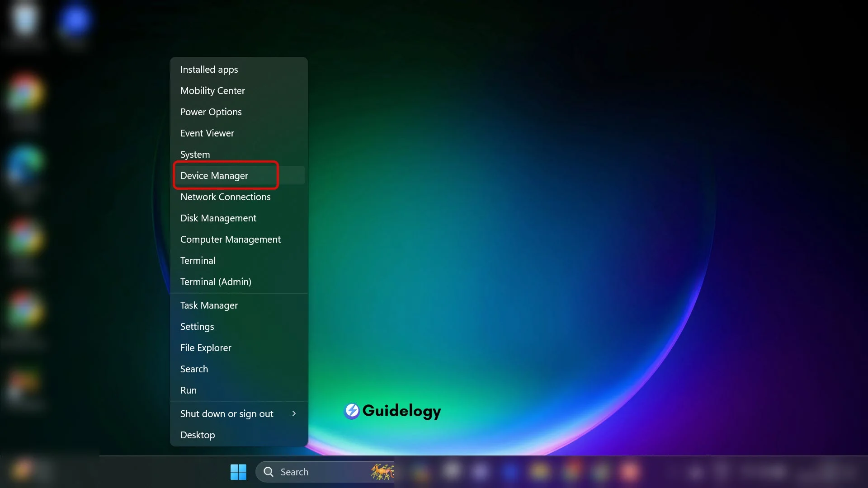Select Installed apps list item
This screenshot has height=488, width=868.
coord(209,69)
